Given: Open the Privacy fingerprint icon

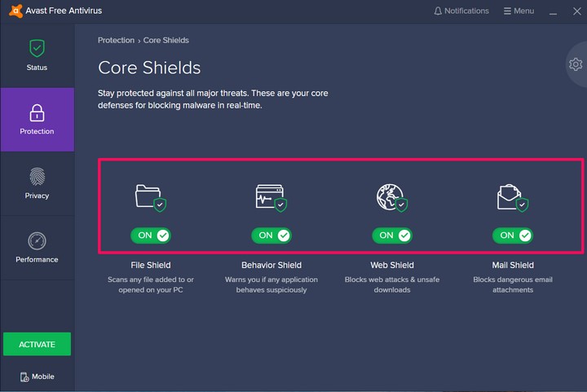Looking at the screenshot, I should pos(37,177).
